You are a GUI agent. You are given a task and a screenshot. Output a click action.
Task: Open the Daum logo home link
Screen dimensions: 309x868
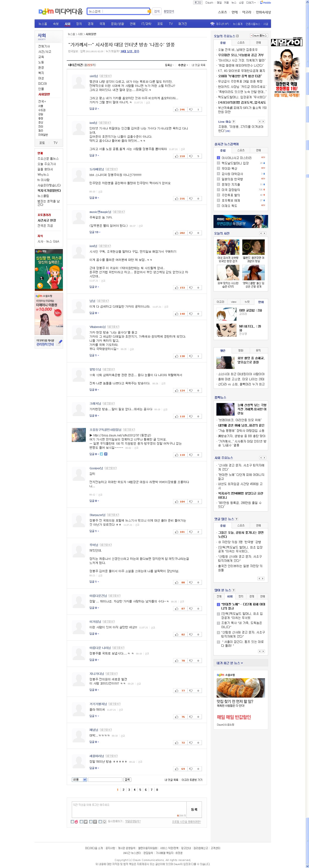click(46, 11)
